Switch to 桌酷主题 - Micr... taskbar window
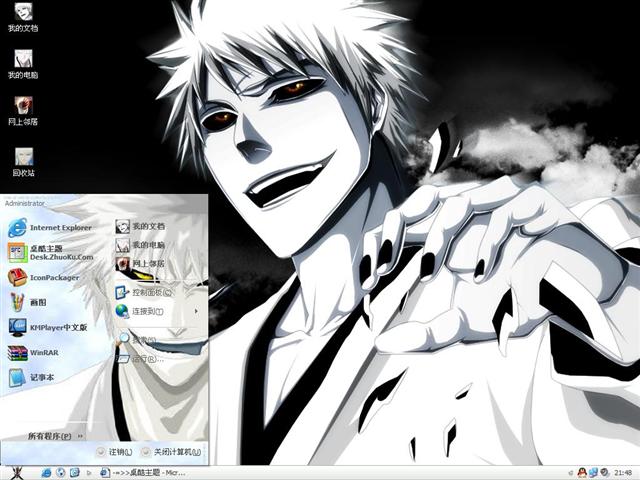 click(x=143, y=473)
